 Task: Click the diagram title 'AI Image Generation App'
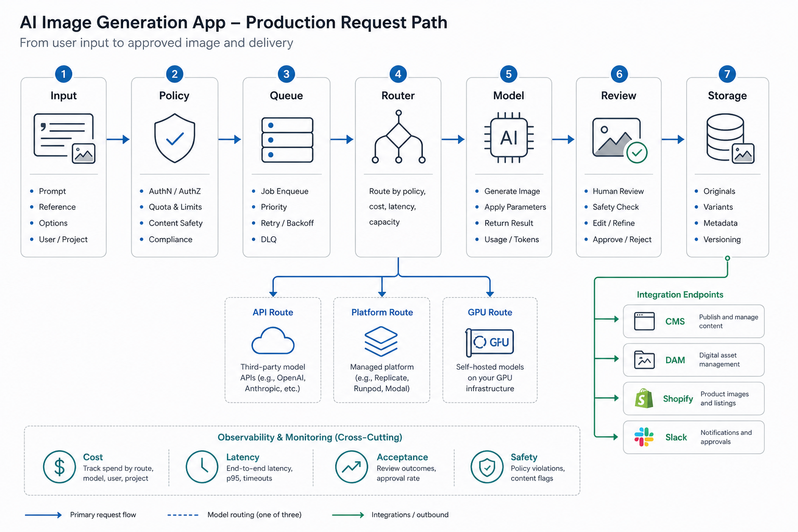[x=123, y=22]
